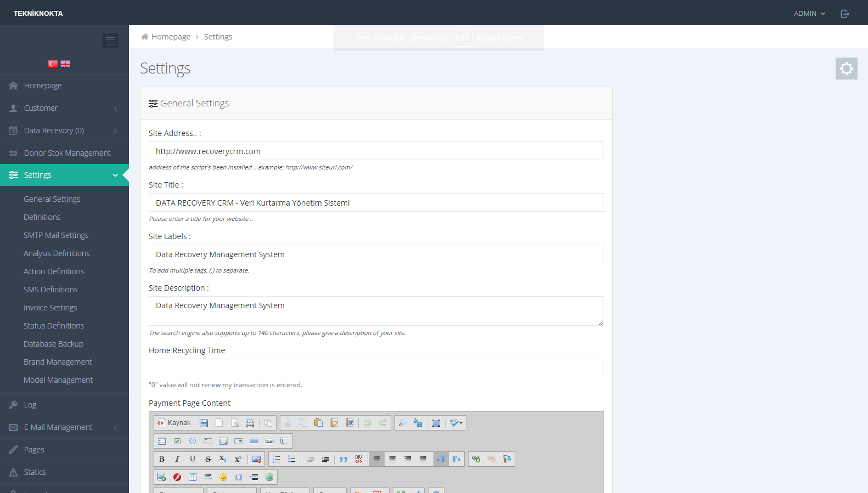The image size is (868, 493).
Task: Open SMTP Mail Settings submenu item
Action: (x=56, y=235)
